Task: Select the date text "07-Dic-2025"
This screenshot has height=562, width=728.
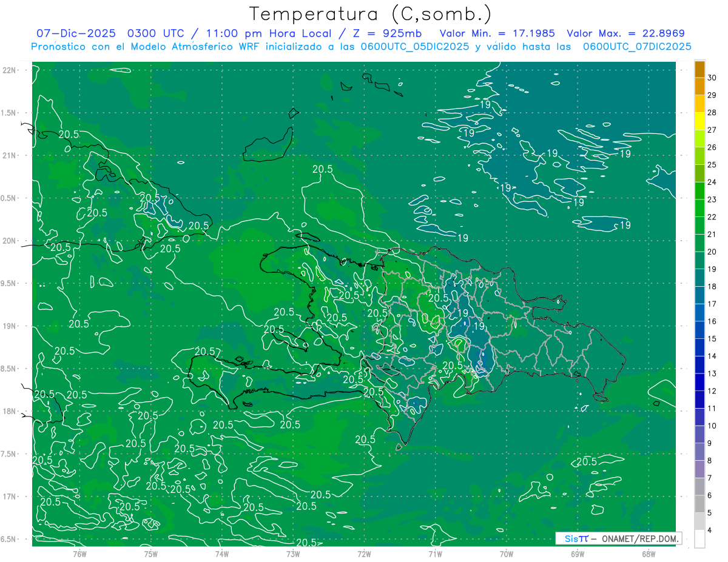Action: [75, 33]
